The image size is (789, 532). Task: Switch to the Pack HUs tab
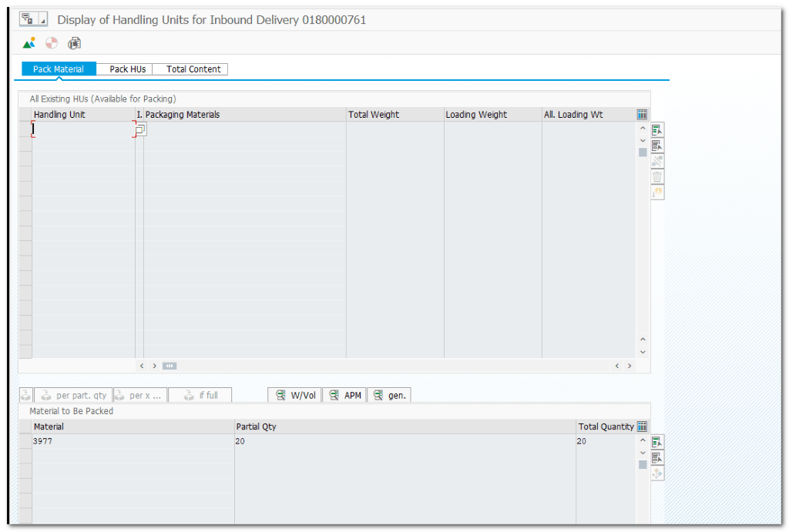tap(127, 69)
